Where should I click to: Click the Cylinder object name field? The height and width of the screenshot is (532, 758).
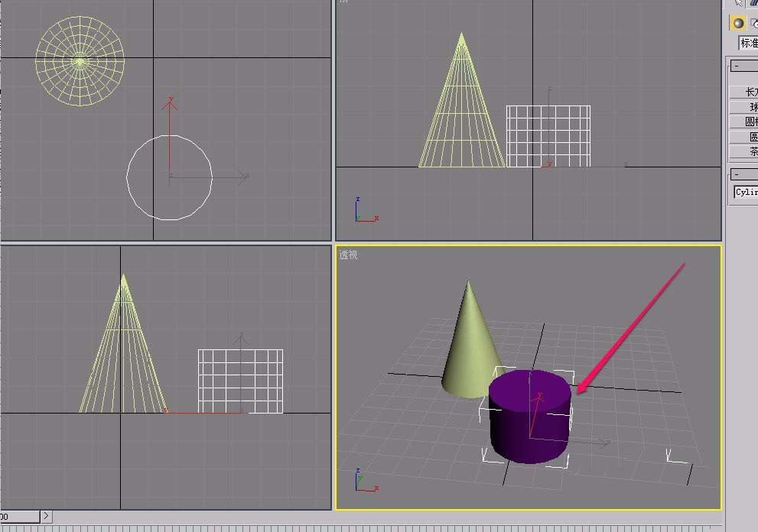click(746, 192)
